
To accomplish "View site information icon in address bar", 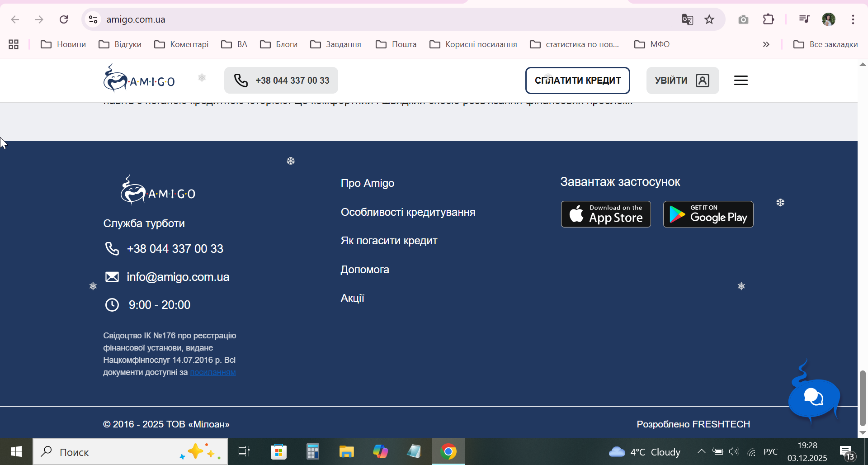I will click(93, 19).
